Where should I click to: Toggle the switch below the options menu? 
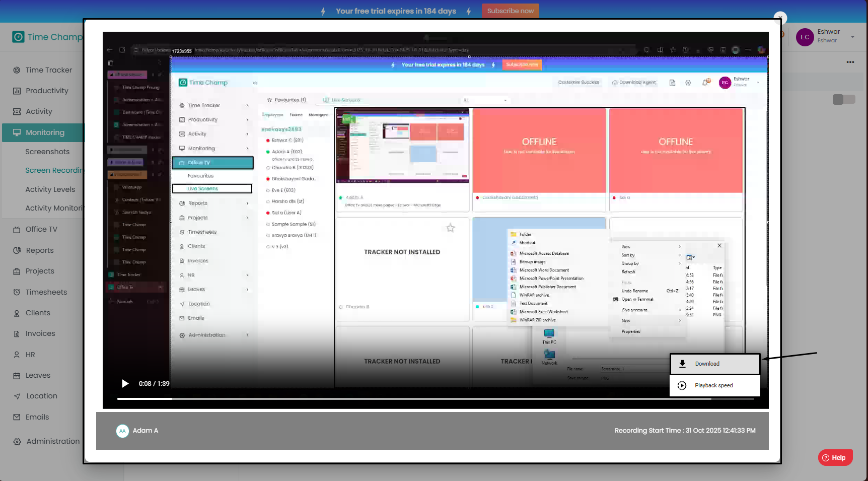[x=844, y=100]
